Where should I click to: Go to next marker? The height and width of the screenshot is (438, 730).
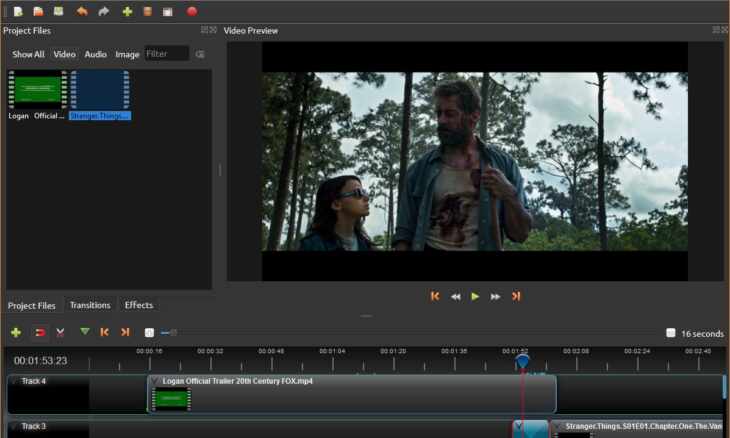pos(125,332)
